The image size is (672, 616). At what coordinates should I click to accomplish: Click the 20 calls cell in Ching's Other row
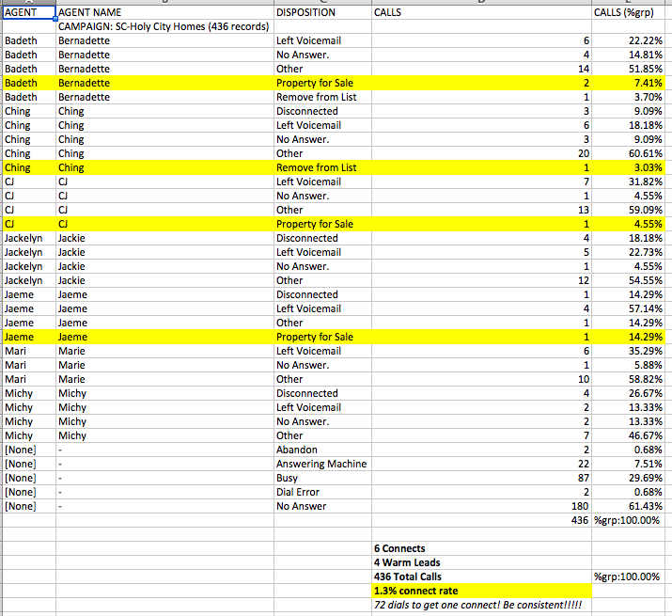point(481,153)
